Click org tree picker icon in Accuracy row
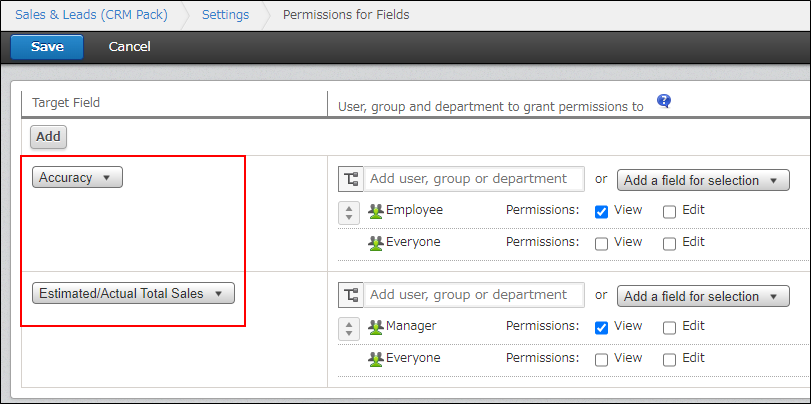Image resolution: width=811 pixels, height=404 pixels. coord(351,180)
